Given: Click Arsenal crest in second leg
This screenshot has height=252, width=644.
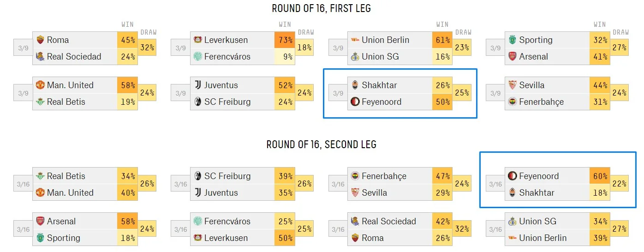Looking at the screenshot, I should pos(40,221).
